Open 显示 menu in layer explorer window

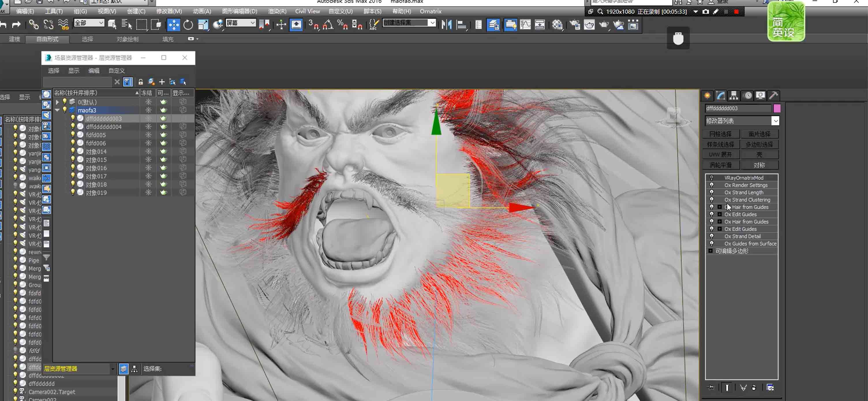(x=74, y=70)
